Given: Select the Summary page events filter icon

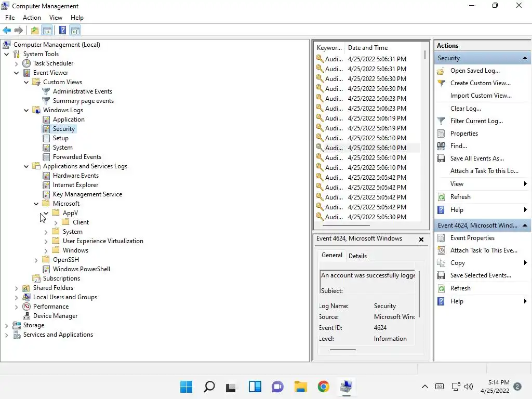Looking at the screenshot, I should click(46, 101).
